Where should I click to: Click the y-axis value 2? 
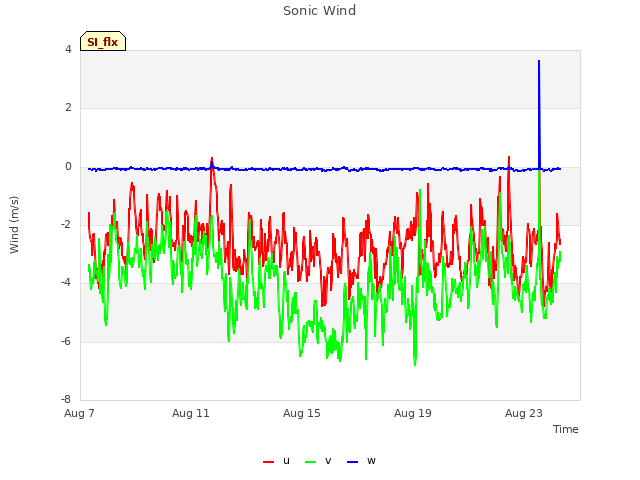68,108
